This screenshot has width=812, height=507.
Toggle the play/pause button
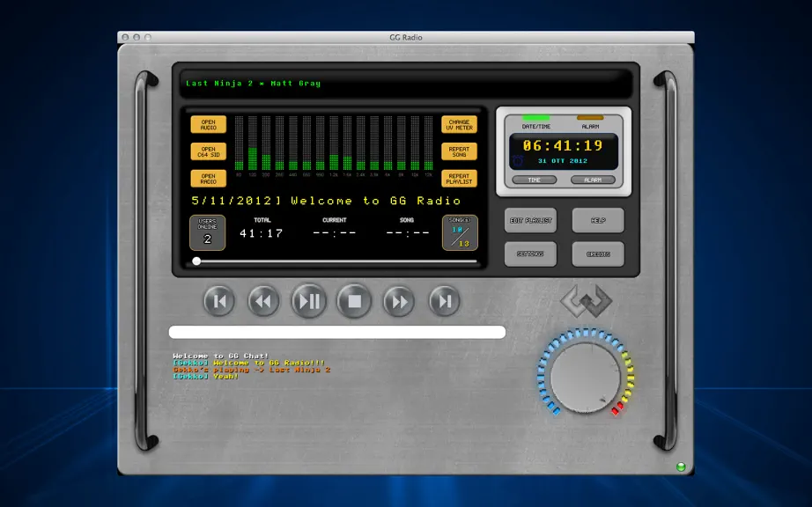click(309, 301)
